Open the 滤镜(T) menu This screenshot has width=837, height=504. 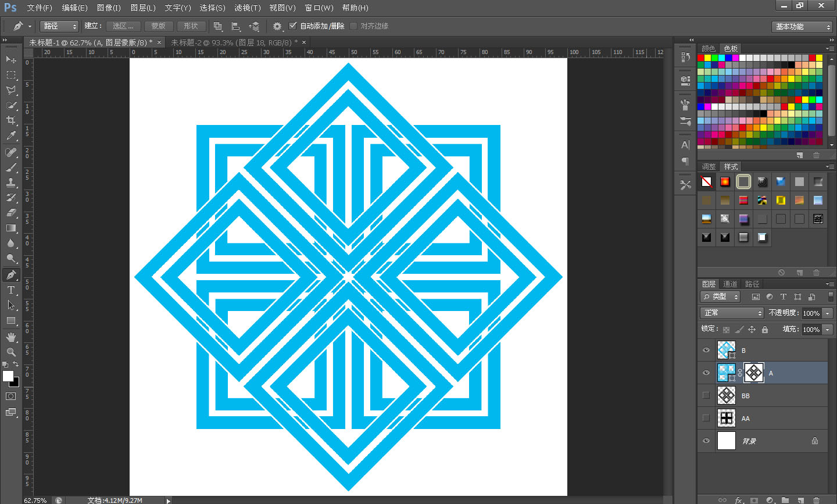pyautogui.click(x=247, y=8)
